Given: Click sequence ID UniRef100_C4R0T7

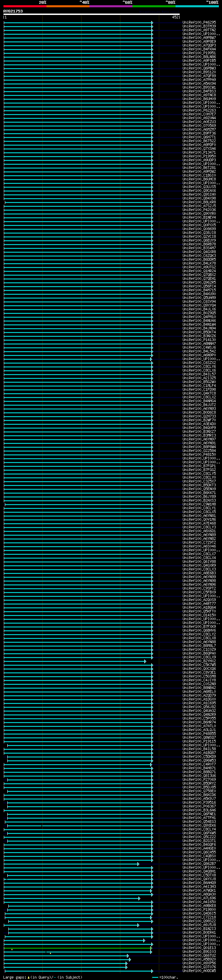Looking at the screenshot, I should [199, 764].
